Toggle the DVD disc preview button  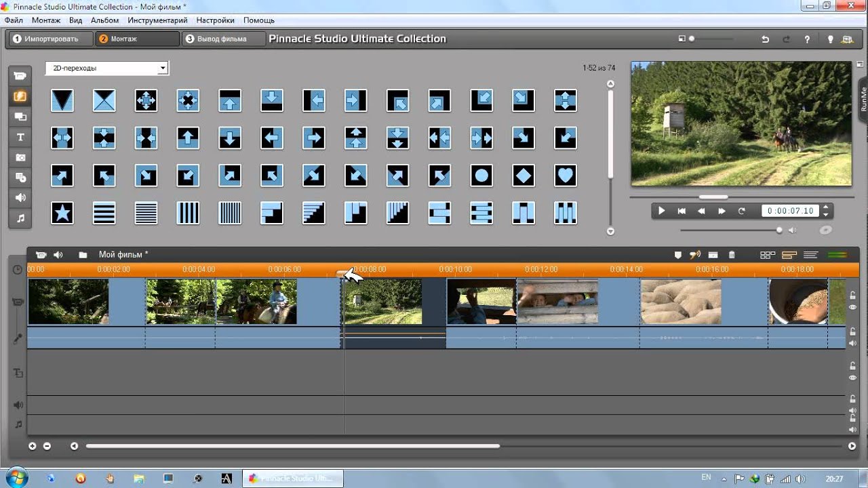825,230
